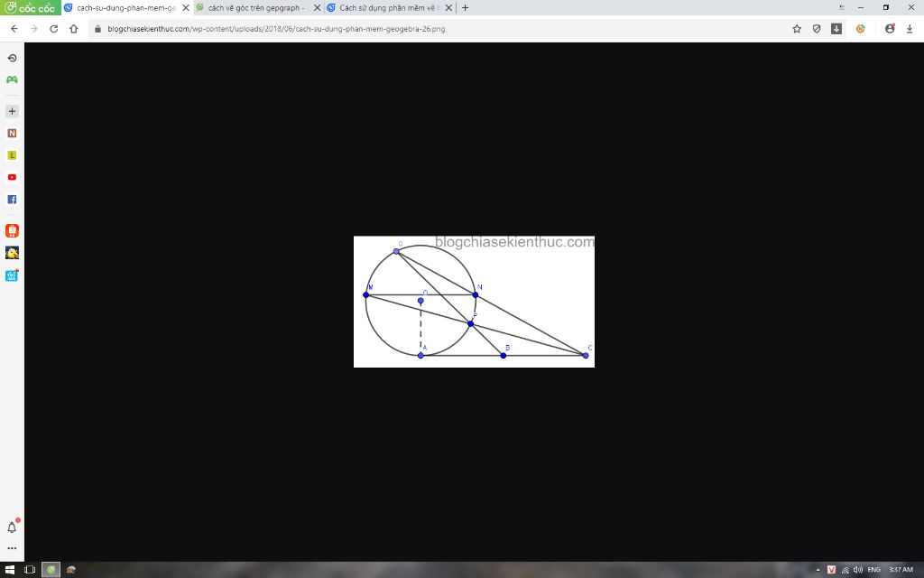The height and width of the screenshot is (578, 924).
Task: Open the orange Cốc Cốc extension icon
Action: click(x=860, y=28)
